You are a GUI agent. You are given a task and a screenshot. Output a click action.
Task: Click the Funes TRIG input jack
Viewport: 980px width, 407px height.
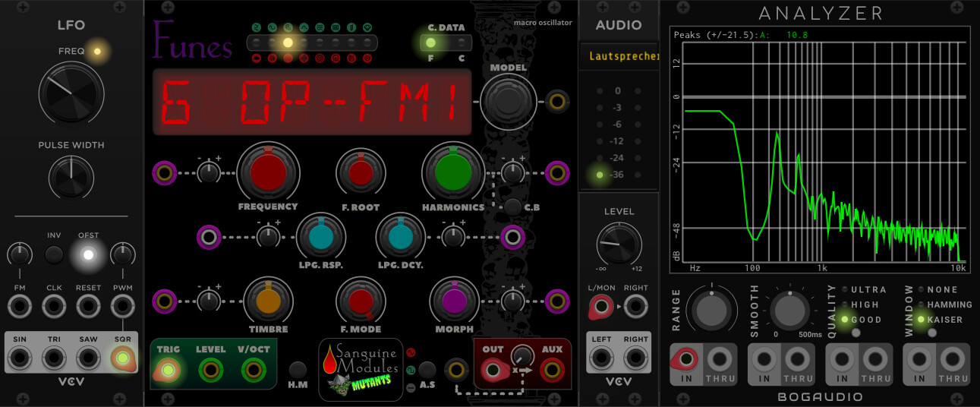(168, 371)
